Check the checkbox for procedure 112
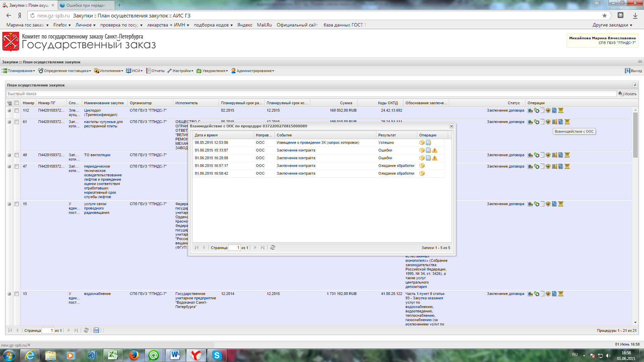This screenshot has width=644, height=362. 16,111
